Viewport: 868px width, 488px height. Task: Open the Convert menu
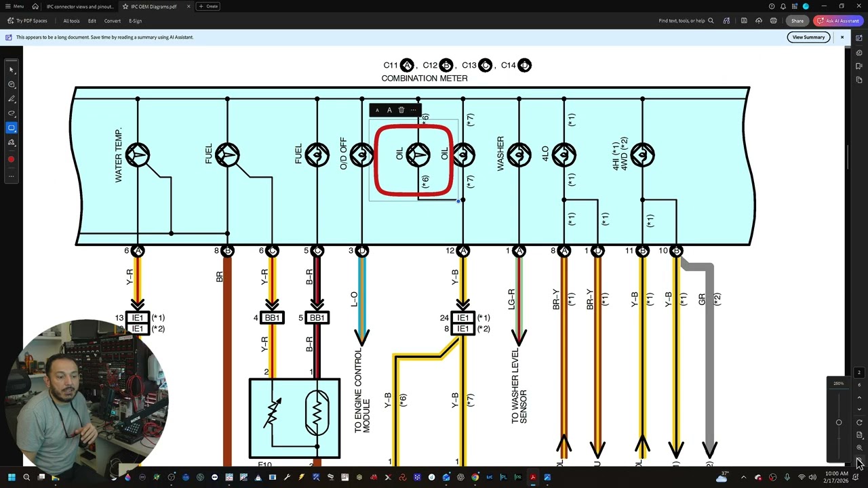click(x=113, y=21)
